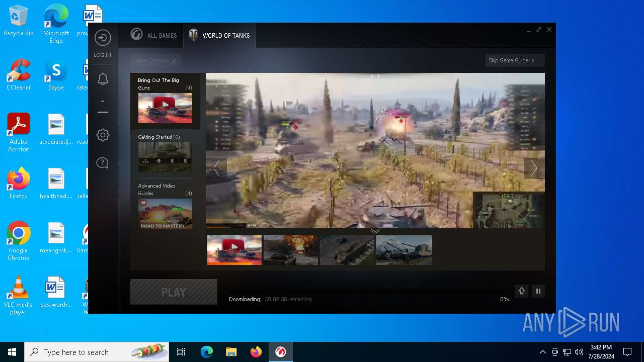Open the Game Center settings gear
Screen dimensions: 644x362
click(103, 135)
